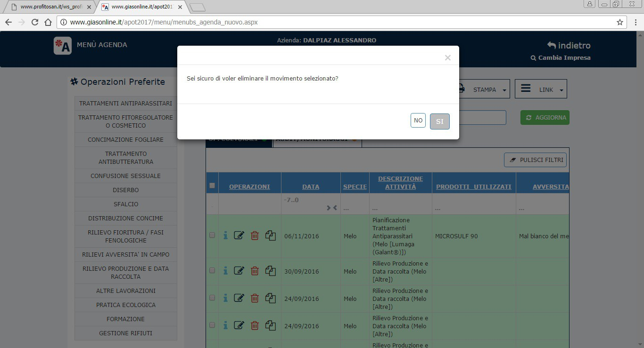Go to the browser home page
Image resolution: width=644 pixels, height=348 pixels.
[x=48, y=22]
